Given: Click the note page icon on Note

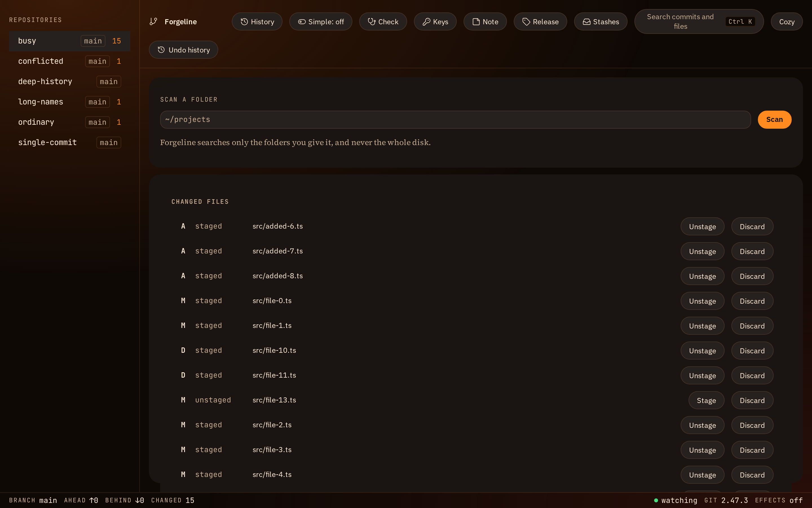Looking at the screenshot, I should [476, 21].
